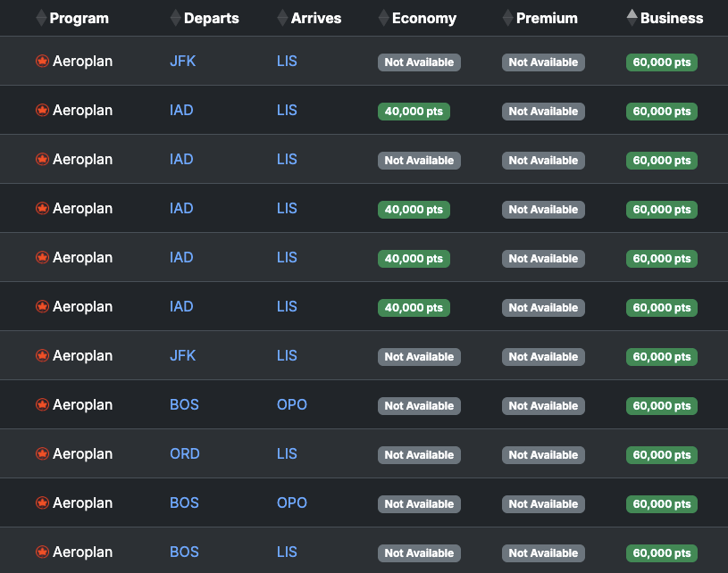This screenshot has height=573, width=728.
Task: Click Aeroplan logo in BOS to LIS row
Action: [42, 552]
